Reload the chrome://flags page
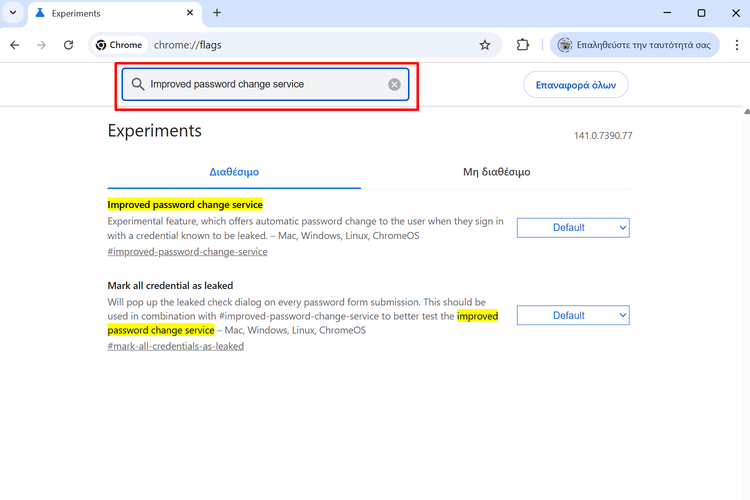Image resolution: width=750 pixels, height=500 pixels. click(68, 45)
